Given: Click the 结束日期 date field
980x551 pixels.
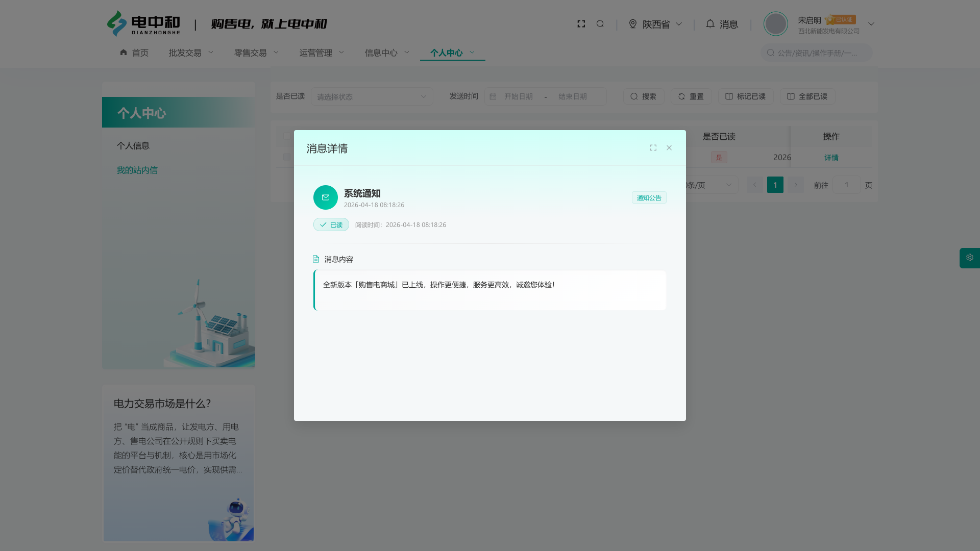Looking at the screenshot, I should coord(573,96).
